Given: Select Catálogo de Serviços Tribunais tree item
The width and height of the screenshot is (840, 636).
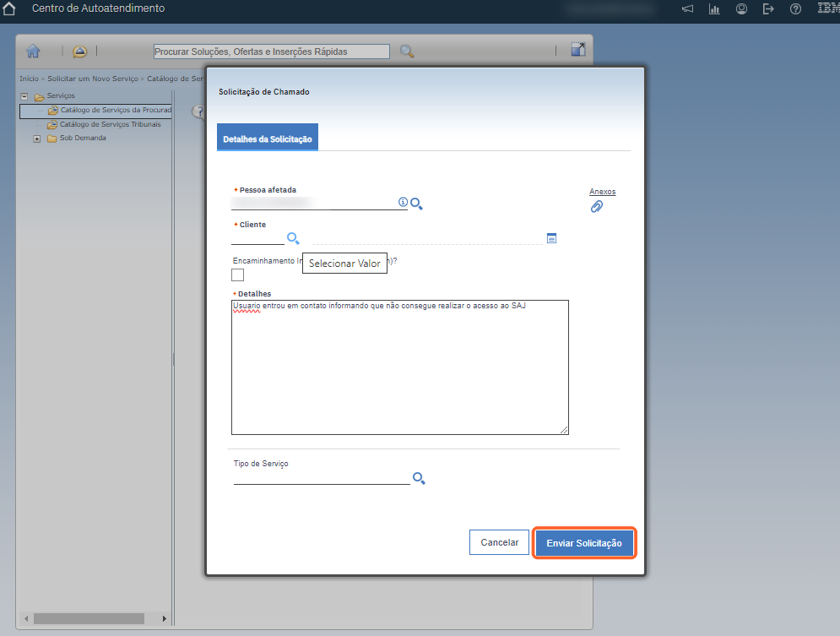Looking at the screenshot, I should (x=109, y=124).
